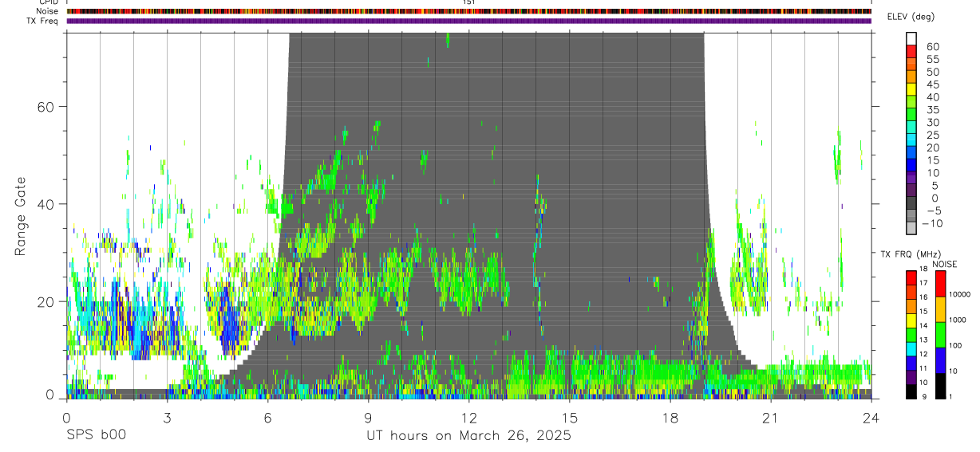The image size is (980, 452).
Task: Click the 60 range gate axis label
Action: click(x=45, y=106)
